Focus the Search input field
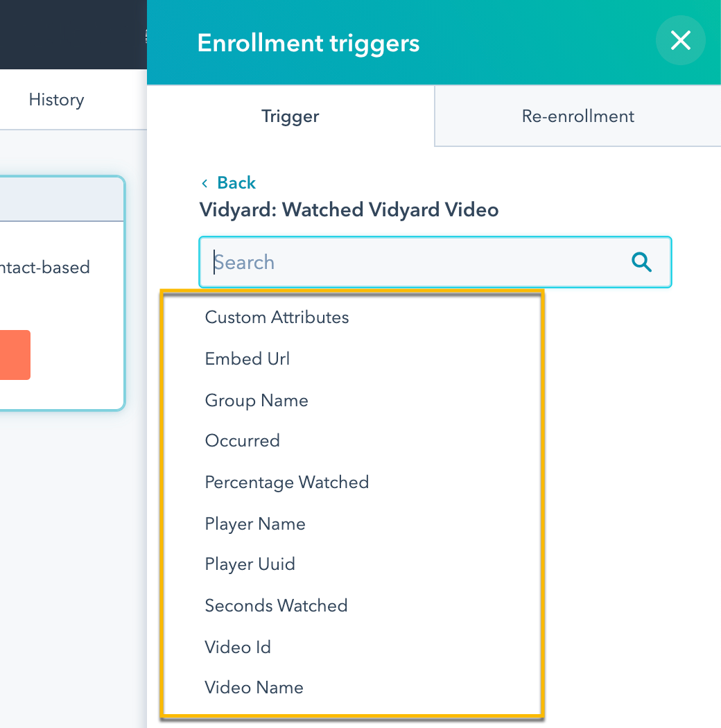This screenshot has height=728, width=721. click(x=416, y=262)
